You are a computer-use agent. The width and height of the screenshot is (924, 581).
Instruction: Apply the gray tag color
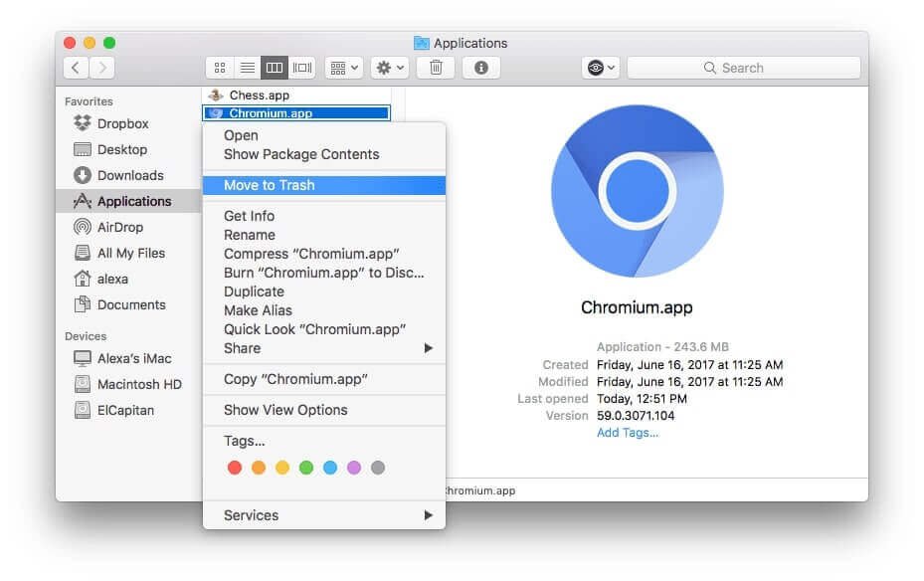point(378,468)
